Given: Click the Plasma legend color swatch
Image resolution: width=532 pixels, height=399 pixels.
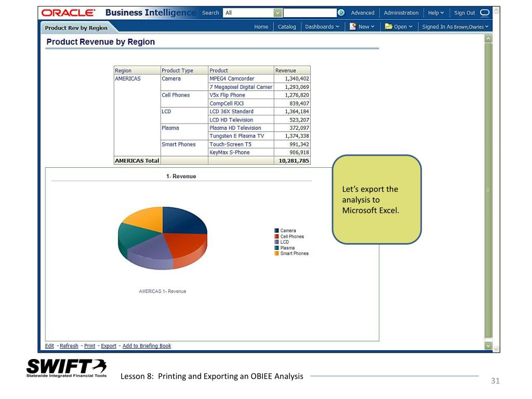Looking at the screenshot, I should [x=276, y=248].
